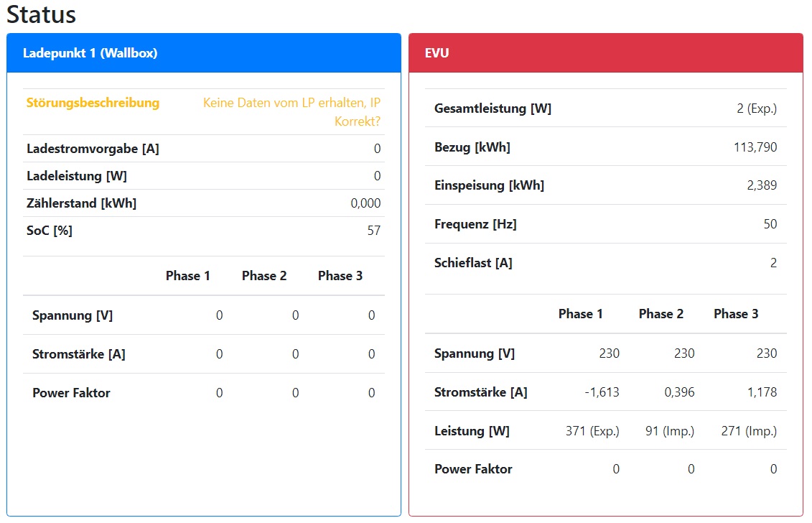The height and width of the screenshot is (523, 812).
Task: Select the Störungsbeschreibung label
Action: (93, 103)
